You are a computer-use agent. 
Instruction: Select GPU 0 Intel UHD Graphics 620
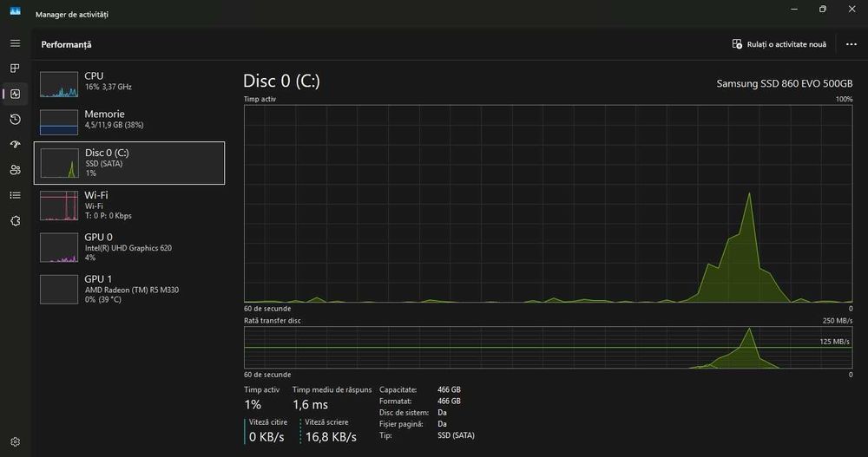[x=129, y=247]
